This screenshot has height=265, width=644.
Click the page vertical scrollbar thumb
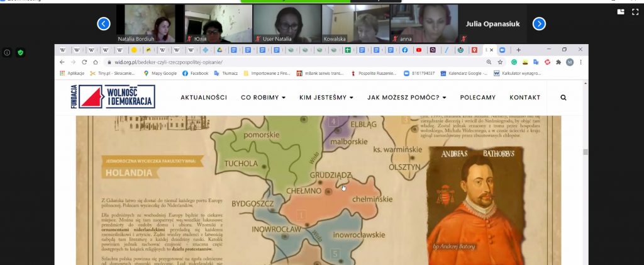click(586, 152)
